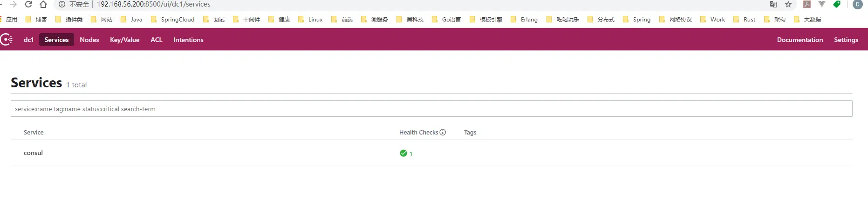Click the translate page icon

point(773,4)
